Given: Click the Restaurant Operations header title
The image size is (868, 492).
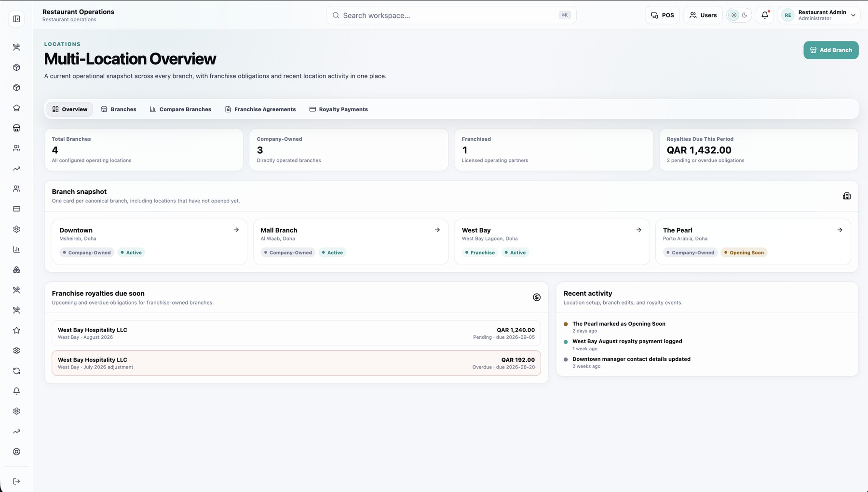Looking at the screenshot, I should coord(78,12).
